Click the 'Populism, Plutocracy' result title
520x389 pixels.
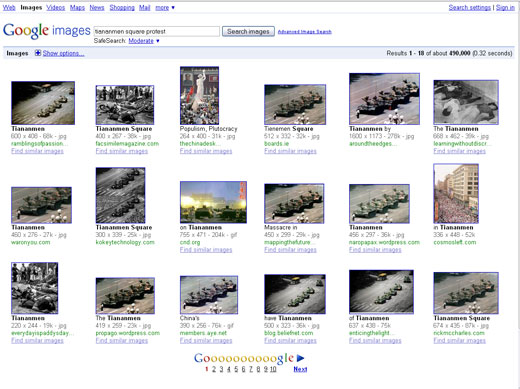point(209,129)
